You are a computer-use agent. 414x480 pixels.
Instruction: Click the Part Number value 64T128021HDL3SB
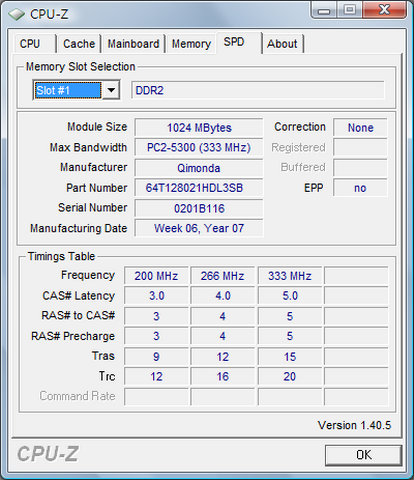pos(199,188)
